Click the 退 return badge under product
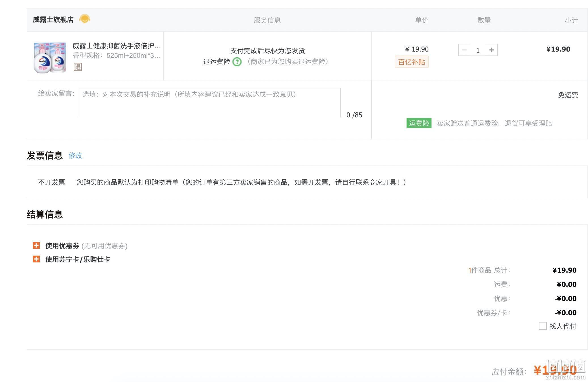Image resolution: width=588 pixels, height=382 pixels. click(77, 67)
